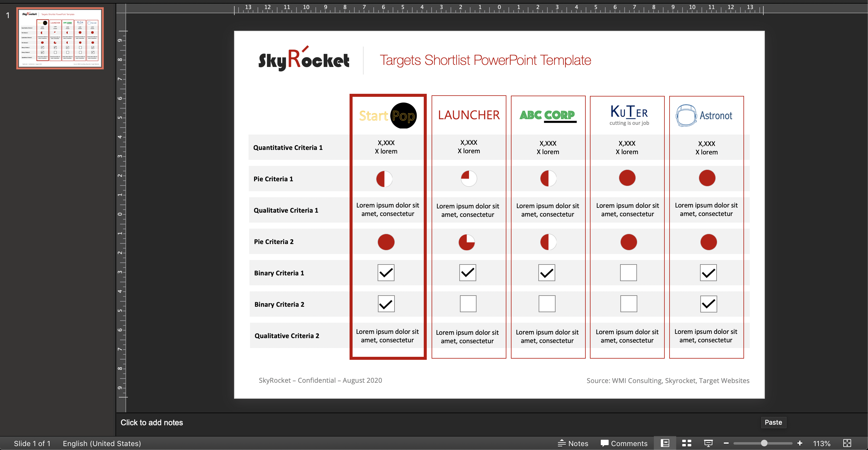Select 'Binary Criteria 1' row label
This screenshot has height=450, width=868.
[279, 273]
